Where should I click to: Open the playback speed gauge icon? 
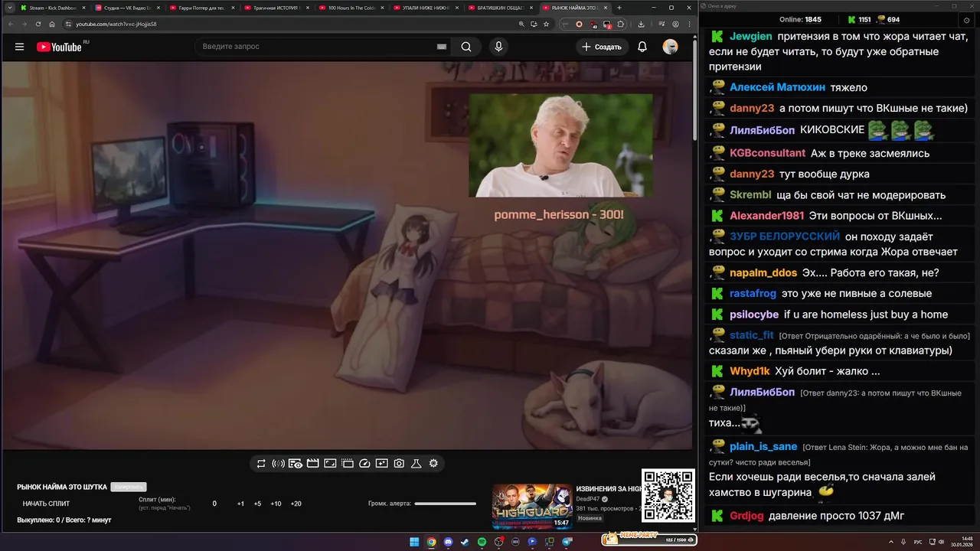tap(364, 464)
